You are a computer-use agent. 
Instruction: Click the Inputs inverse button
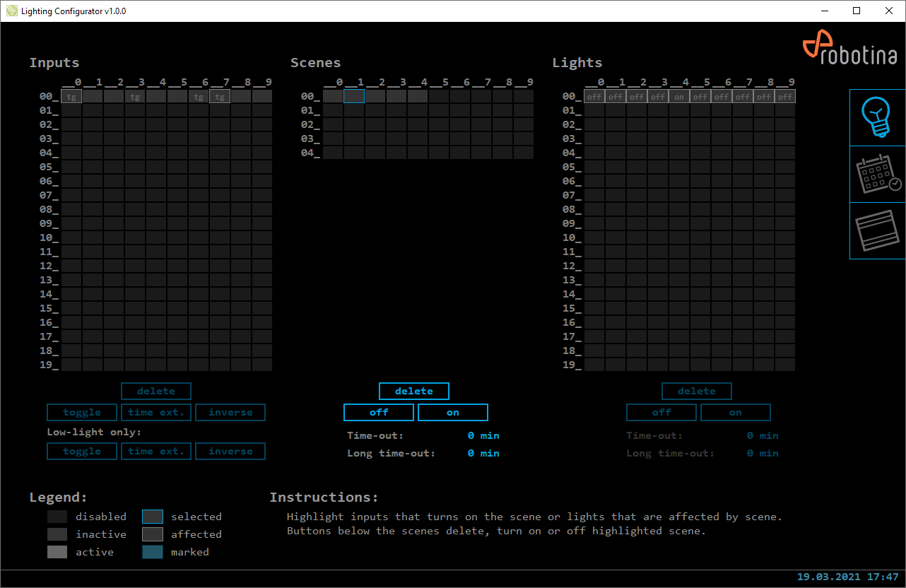[230, 413]
